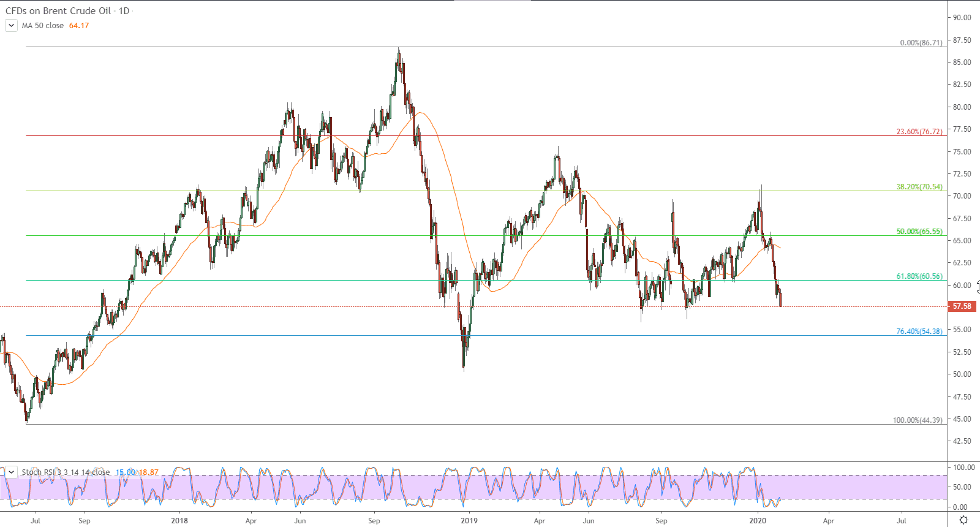Click the chart title CFDs on Brent Crude Oil
Viewport: 980px width, 527px height.
click(58, 11)
